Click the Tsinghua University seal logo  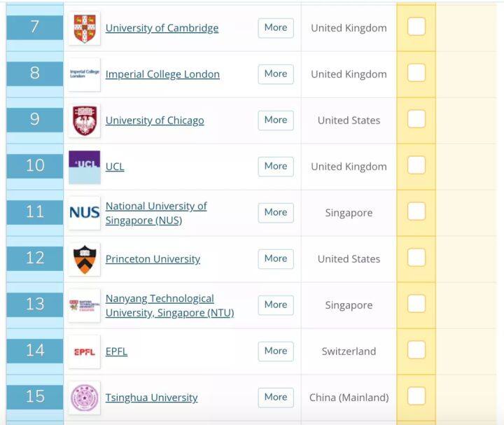(x=85, y=398)
